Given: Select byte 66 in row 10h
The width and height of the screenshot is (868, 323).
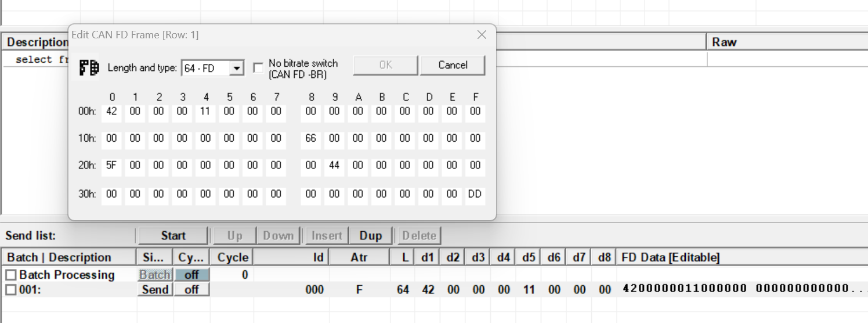Looking at the screenshot, I should point(310,139).
